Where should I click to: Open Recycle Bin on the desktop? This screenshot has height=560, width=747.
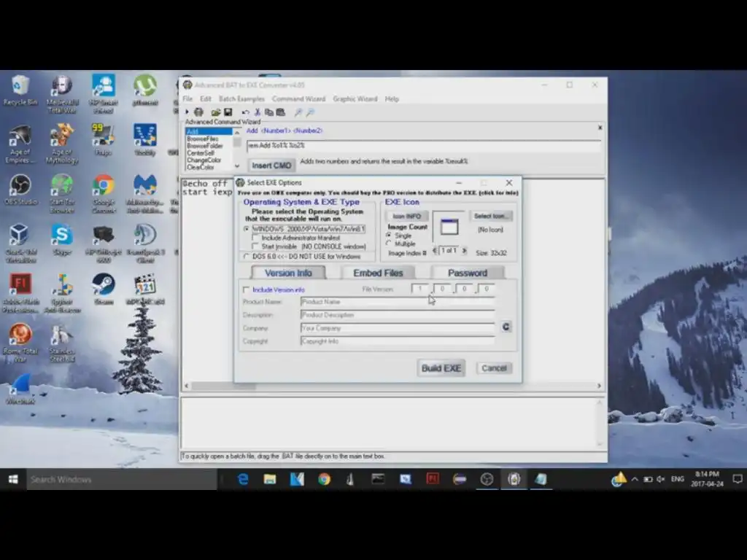point(20,90)
